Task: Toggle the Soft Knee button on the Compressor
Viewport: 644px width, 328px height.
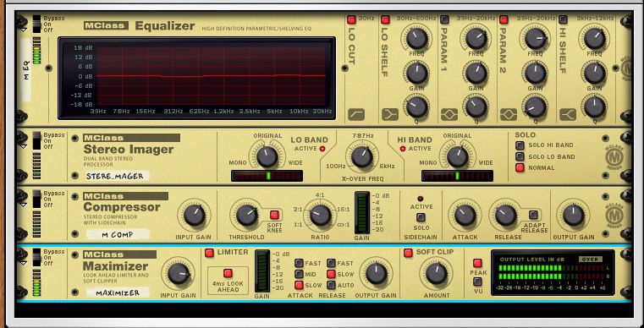Action: (x=274, y=215)
